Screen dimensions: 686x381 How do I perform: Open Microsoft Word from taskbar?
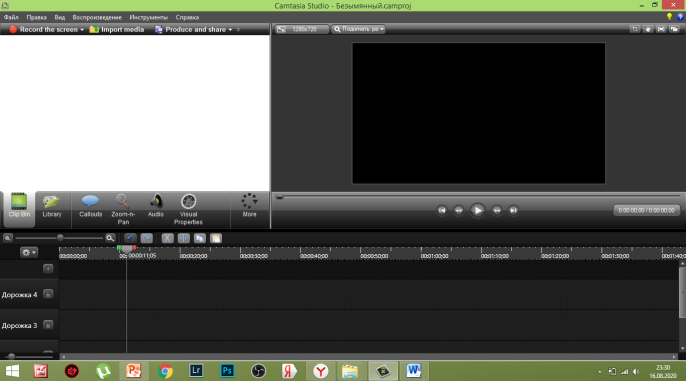[x=413, y=371]
